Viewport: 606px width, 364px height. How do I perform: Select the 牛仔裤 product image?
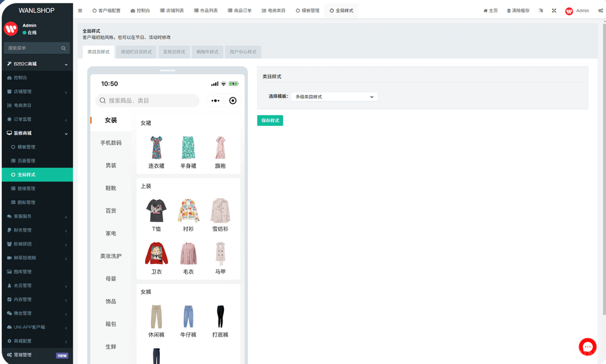(x=188, y=316)
